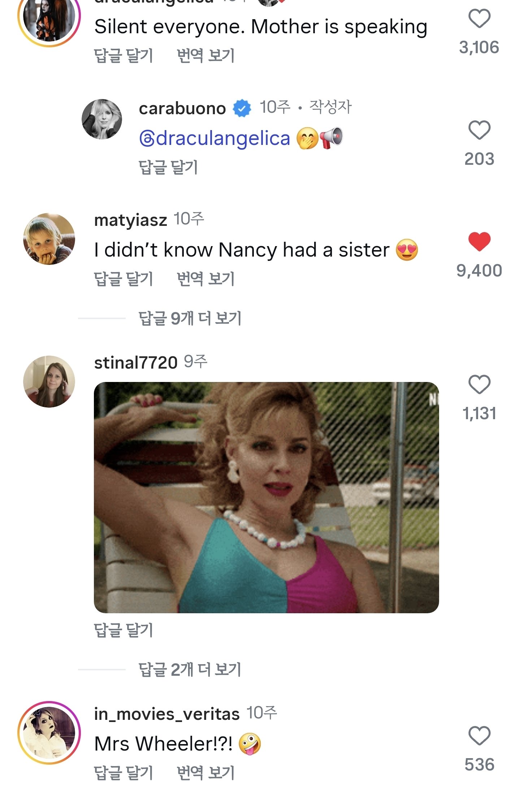Tap the @draculangelica mention link

(x=215, y=138)
